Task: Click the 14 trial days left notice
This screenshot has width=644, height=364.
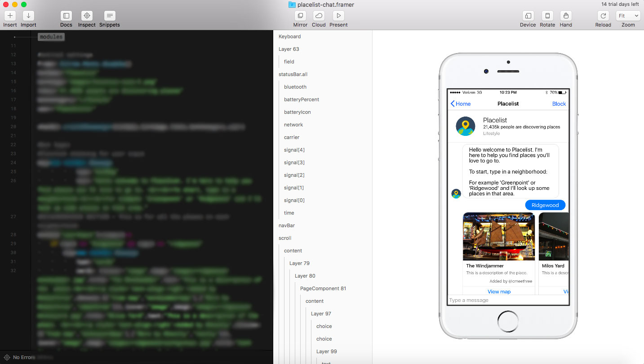Action: click(620, 4)
